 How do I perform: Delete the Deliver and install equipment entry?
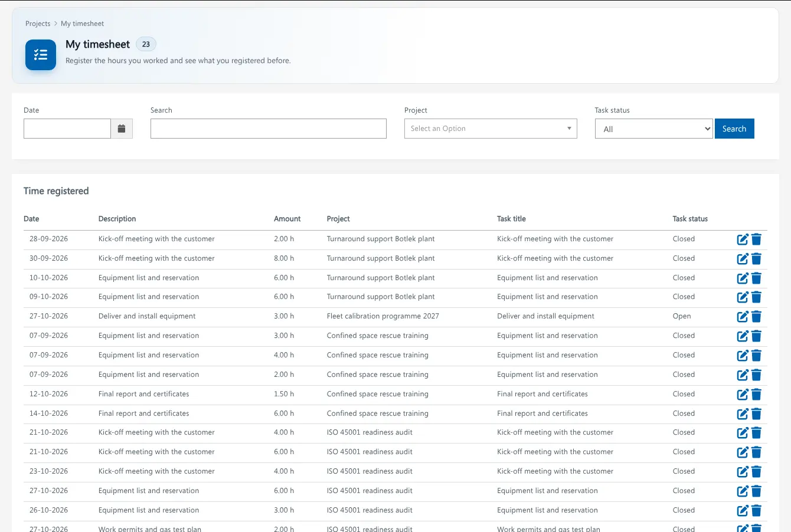tap(756, 317)
